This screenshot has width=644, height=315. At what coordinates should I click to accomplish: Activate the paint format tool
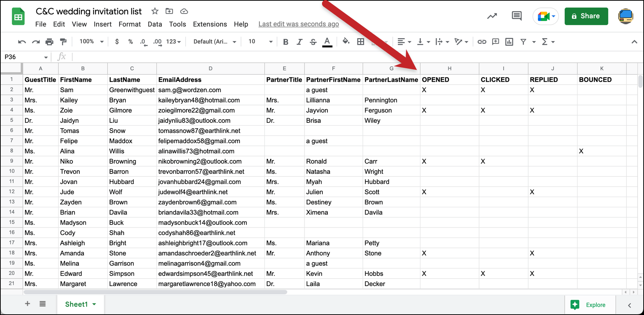[x=63, y=42]
